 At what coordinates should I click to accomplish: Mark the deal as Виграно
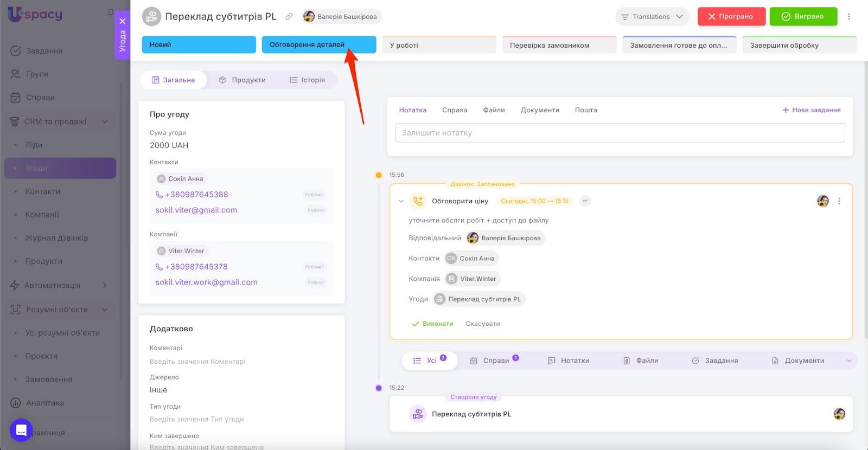point(803,17)
